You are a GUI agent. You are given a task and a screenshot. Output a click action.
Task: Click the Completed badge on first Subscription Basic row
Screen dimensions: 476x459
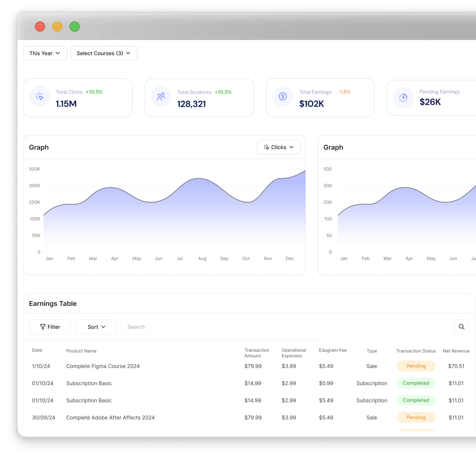(416, 383)
